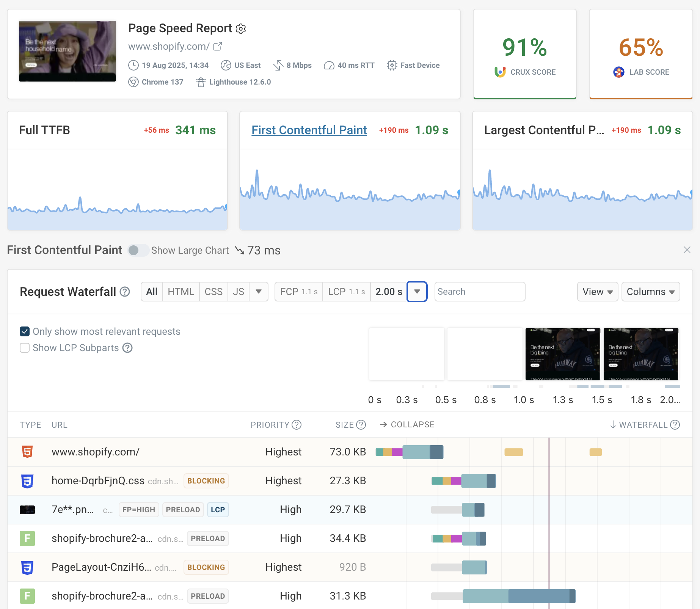Click the PageLayout-CnziH6 request URL
700x609 pixels.
[x=101, y=567]
